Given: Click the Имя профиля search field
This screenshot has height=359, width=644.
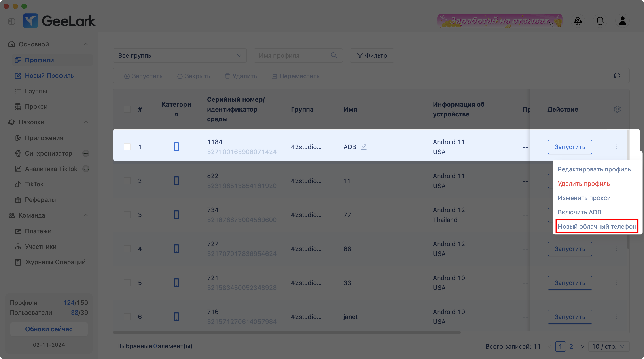Looking at the screenshot, I should coord(298,55).
